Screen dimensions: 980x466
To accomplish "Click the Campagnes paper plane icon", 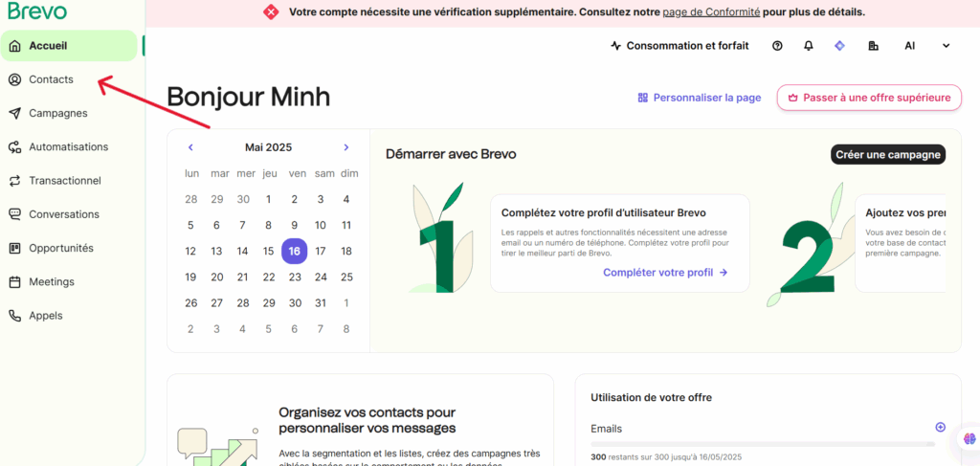I will pyautogui.click(x=15, y=114).
